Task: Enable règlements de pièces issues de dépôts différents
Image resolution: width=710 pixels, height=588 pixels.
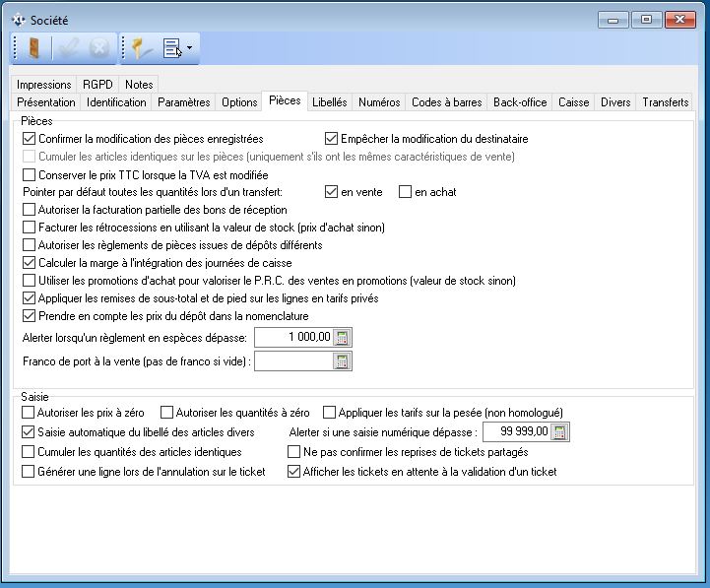Action: (x=29, y=245)
